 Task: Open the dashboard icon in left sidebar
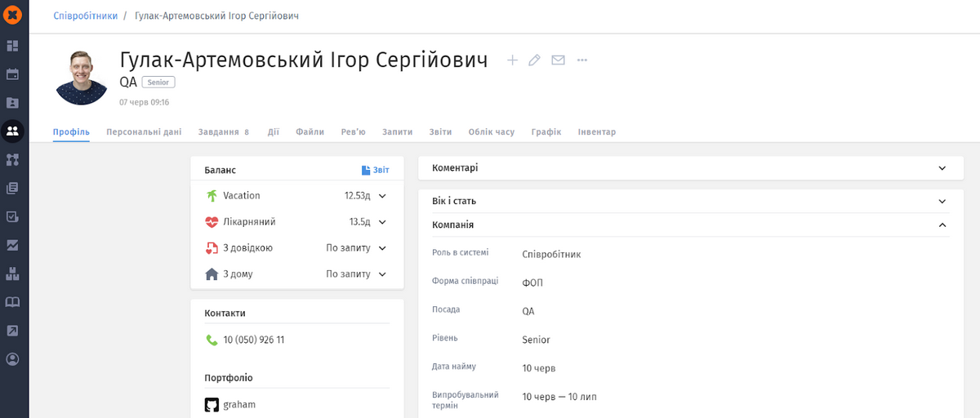[x=13, y=46]
